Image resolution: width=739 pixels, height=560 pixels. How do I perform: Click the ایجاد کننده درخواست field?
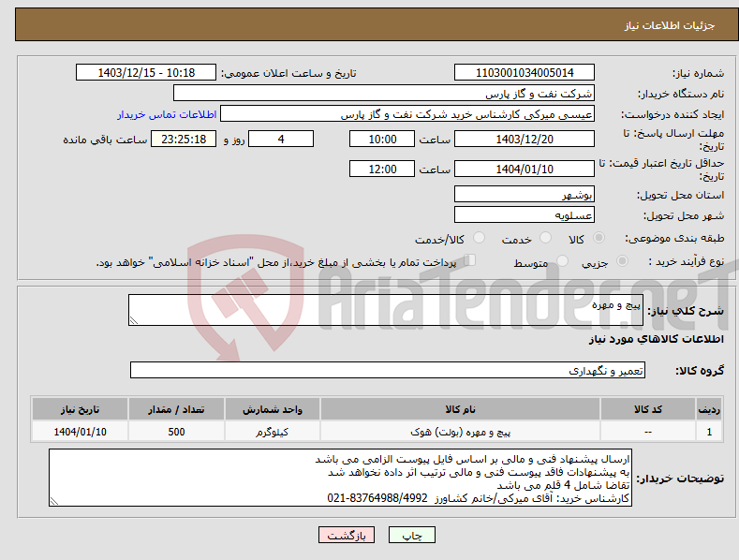click(407, 114)
